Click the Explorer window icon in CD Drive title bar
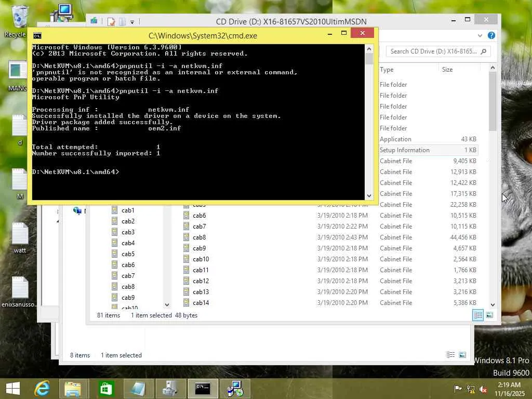This screenshot has width=532, height=399. point(94,21)
